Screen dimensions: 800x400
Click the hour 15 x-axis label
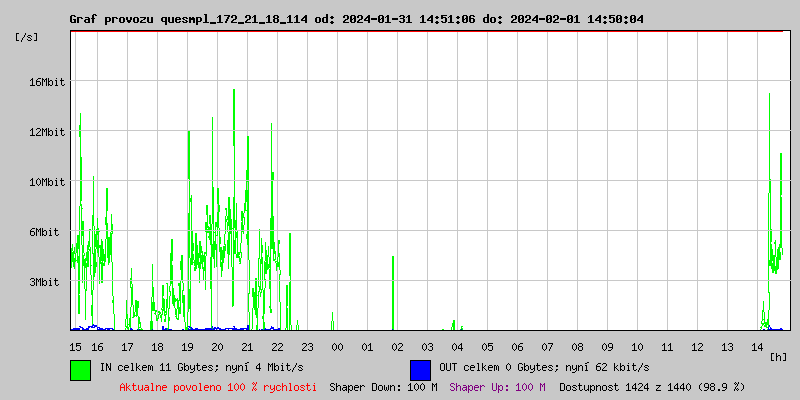tap(76, 347)
